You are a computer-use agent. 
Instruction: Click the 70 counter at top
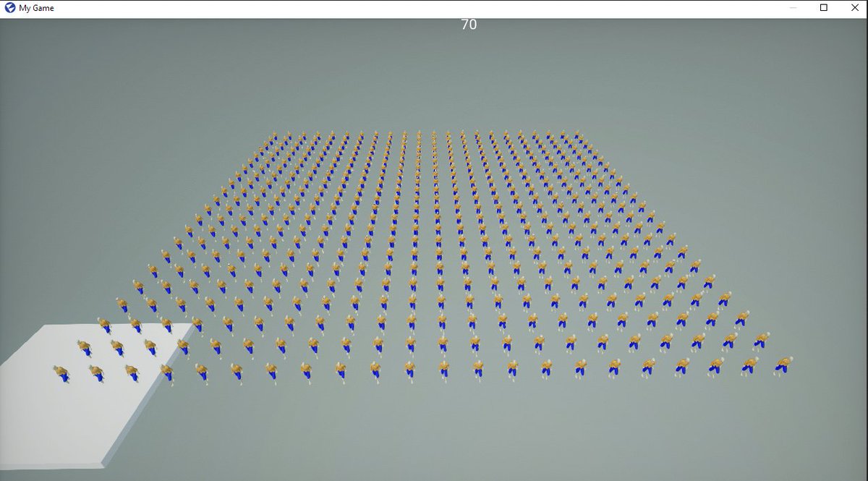pyautogui.click(x=467, y=24)
